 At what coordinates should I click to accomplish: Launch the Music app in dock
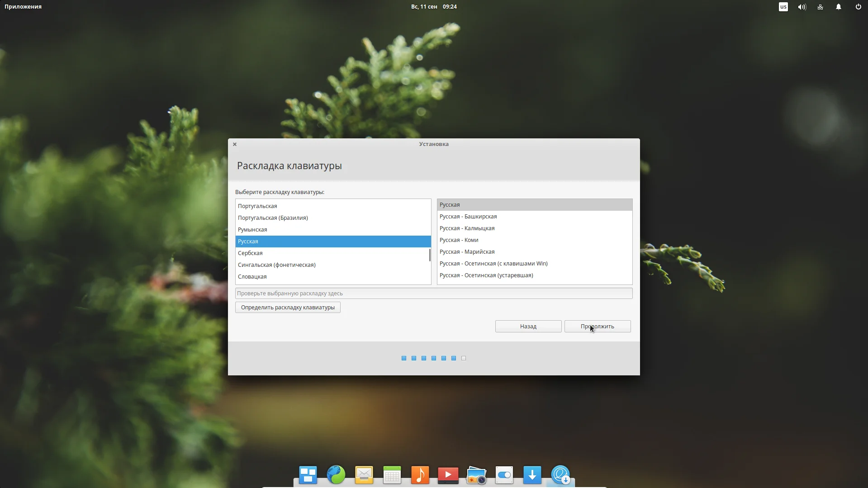coord(420,475)
